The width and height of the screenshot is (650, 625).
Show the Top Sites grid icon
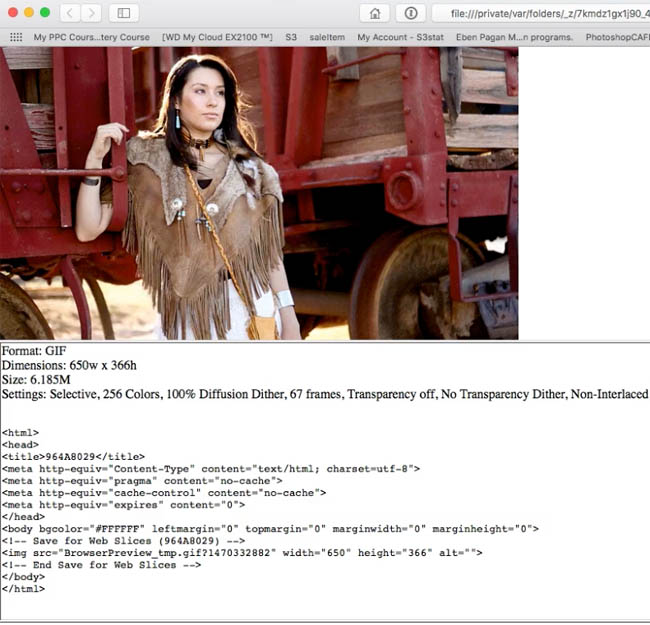click(16, 37)
